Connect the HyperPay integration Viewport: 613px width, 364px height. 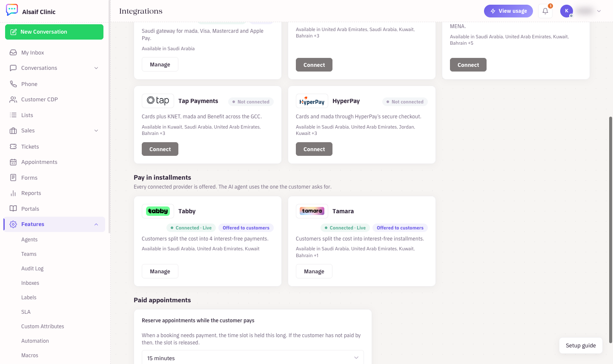point(314,149)
